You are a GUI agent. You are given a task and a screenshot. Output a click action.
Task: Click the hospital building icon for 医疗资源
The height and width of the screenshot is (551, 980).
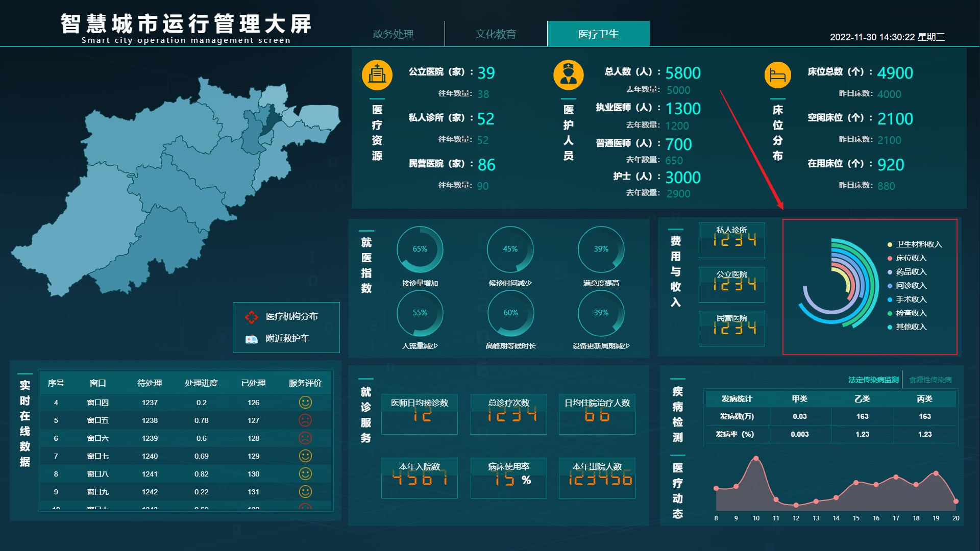point(377,74)
